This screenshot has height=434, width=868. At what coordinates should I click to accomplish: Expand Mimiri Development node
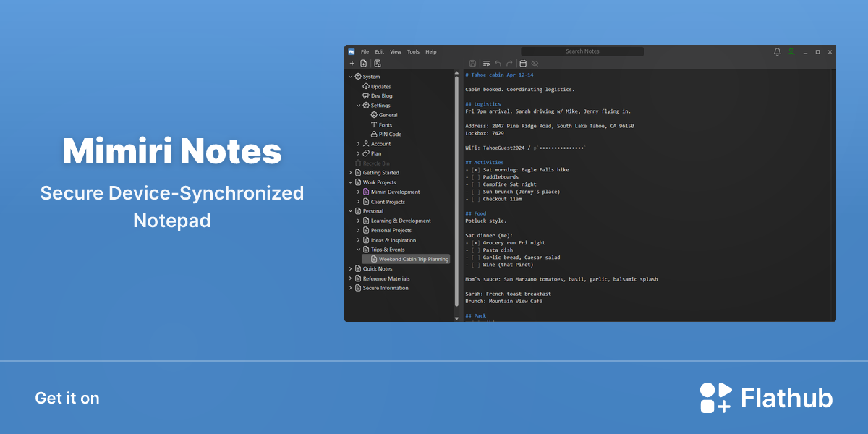click(358, 192)
